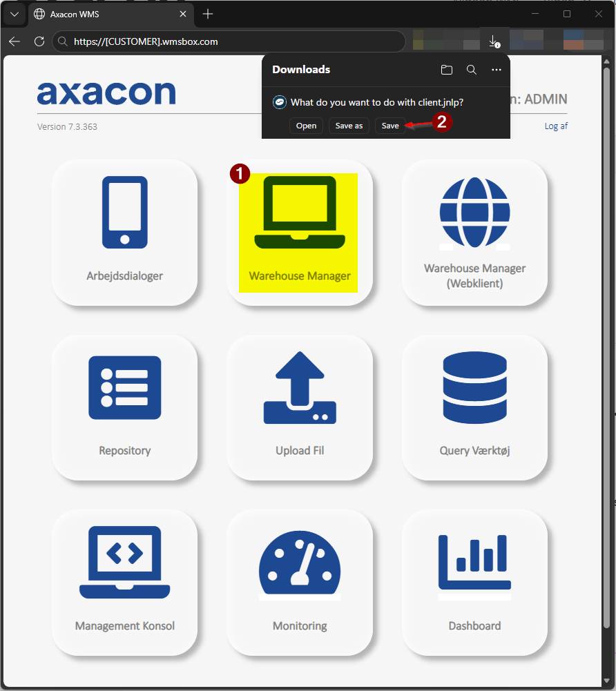Open the Monitoring gauge tile

pos(300,582)
